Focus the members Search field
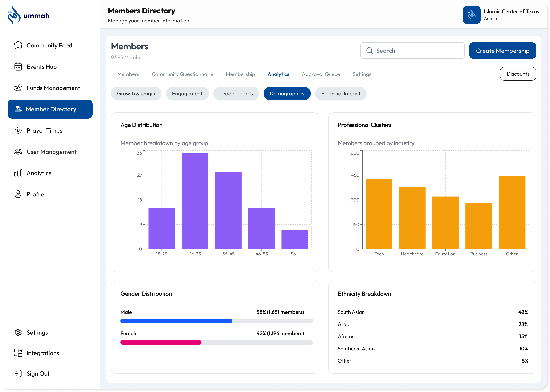This screenshot has height=392, width=550. coord(412,51)
